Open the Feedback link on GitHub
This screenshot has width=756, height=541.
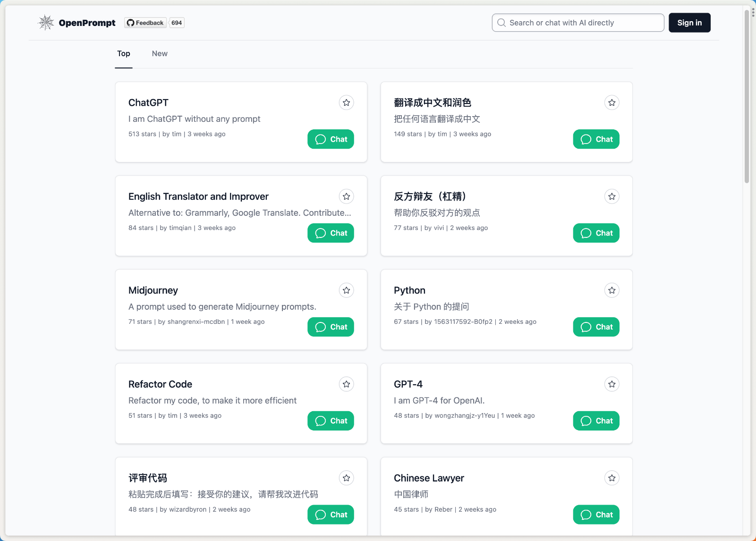point(145,22)
